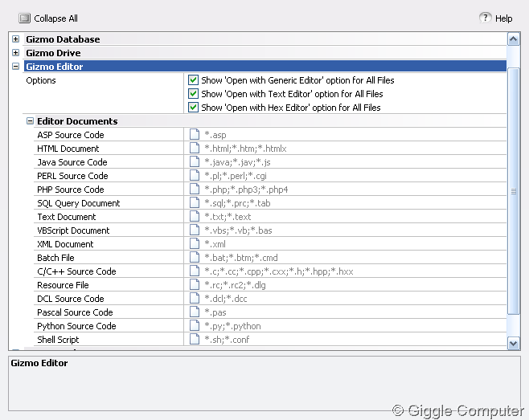Toggle 'Open with Text Editor' checkbox
This screenshot has width=529, height=420.
(x=193, y=93)
